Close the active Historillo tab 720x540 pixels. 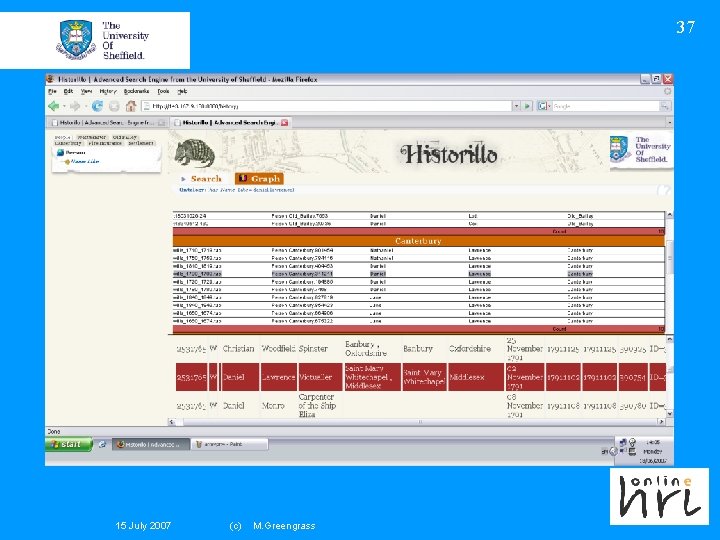click(284, 123)
